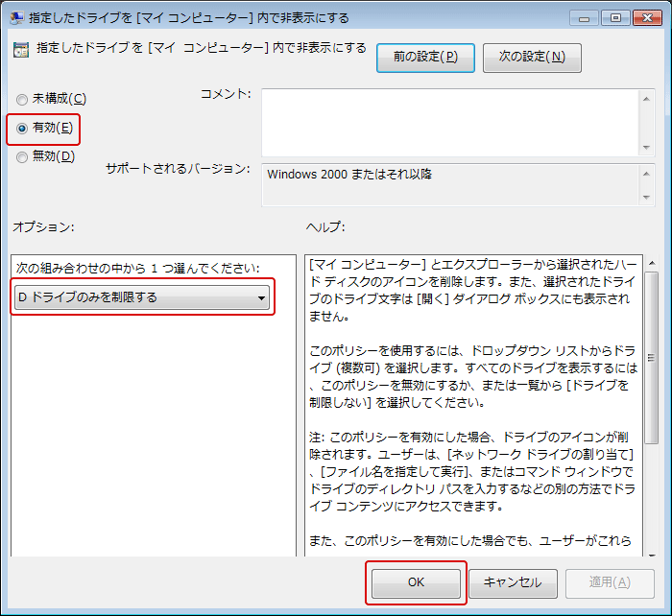Click comment box scroll up arrow
The image size is (672, 616).
coord(647,99)
